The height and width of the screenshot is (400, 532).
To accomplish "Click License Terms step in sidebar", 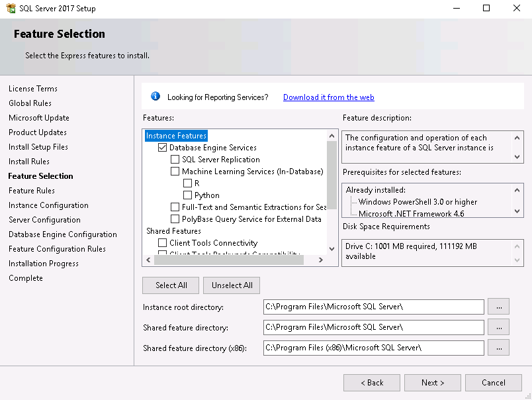I will [33, 89].
